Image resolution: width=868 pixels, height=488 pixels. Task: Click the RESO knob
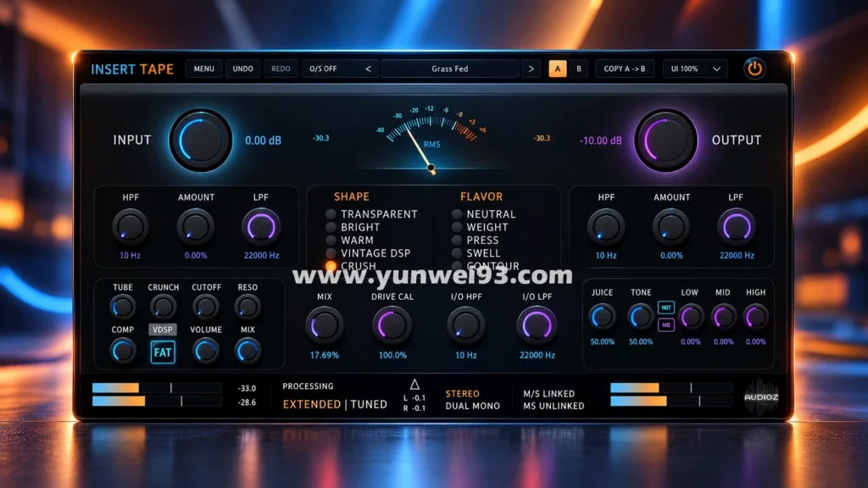[248, 307]
